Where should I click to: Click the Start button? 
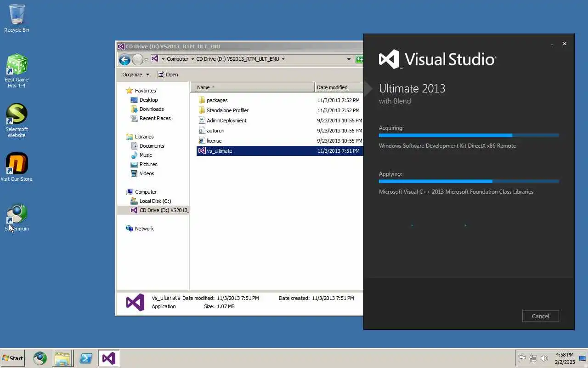click(x=13, y=358)
